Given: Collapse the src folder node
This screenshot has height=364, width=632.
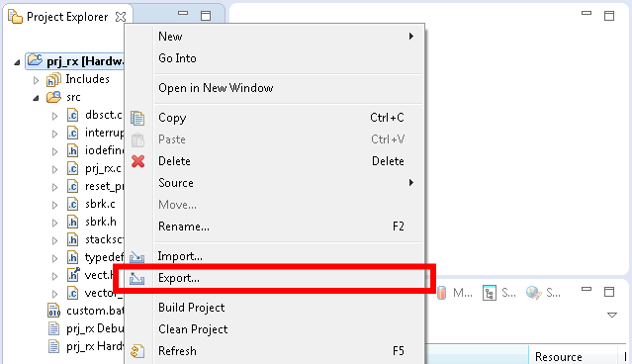Looking at the screenshot, I should point(36,98).
